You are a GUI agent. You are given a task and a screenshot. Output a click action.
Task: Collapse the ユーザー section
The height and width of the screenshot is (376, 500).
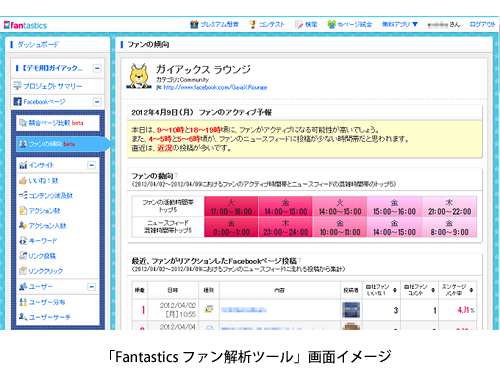(x=92, y=287)
